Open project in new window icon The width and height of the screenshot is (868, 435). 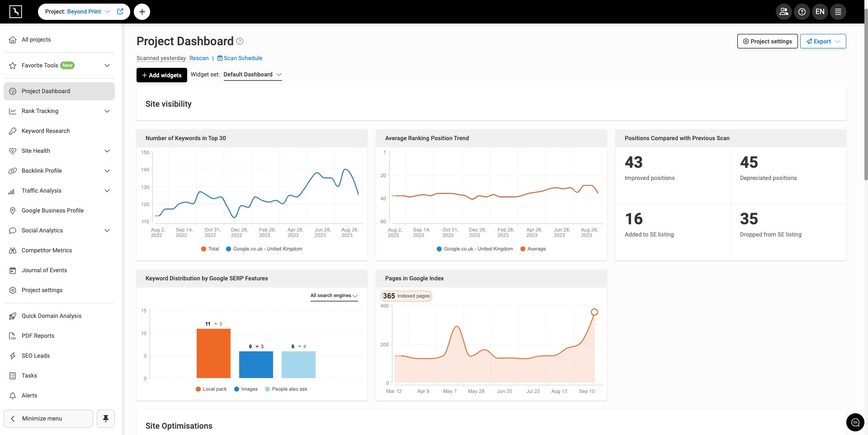point(120,12)
